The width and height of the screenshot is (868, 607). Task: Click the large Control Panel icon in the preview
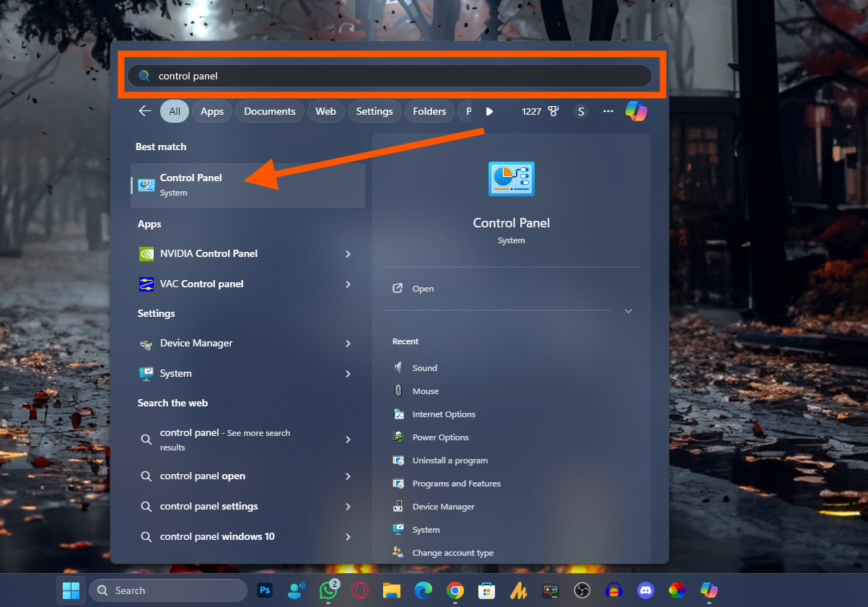pyautogui.click(x=511, y=179)
